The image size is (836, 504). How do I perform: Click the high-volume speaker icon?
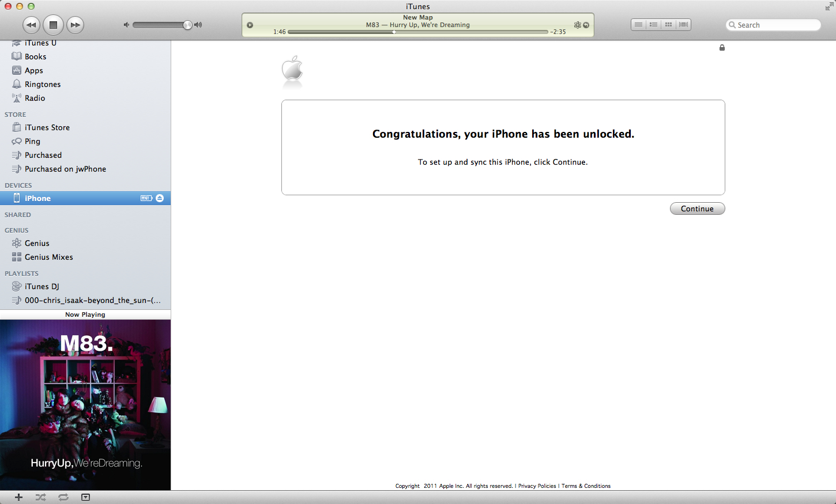point(198,25)
